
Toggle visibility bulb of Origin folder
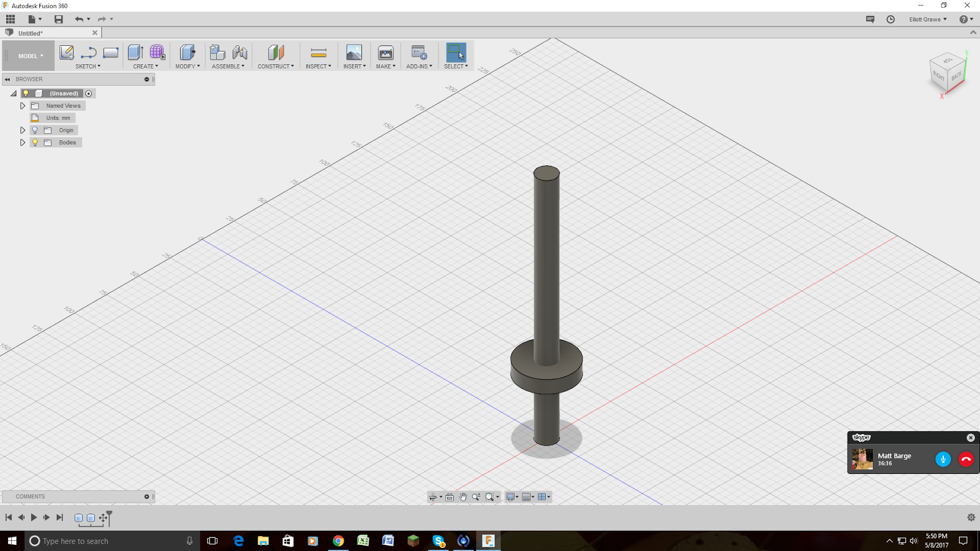point(35,130)
